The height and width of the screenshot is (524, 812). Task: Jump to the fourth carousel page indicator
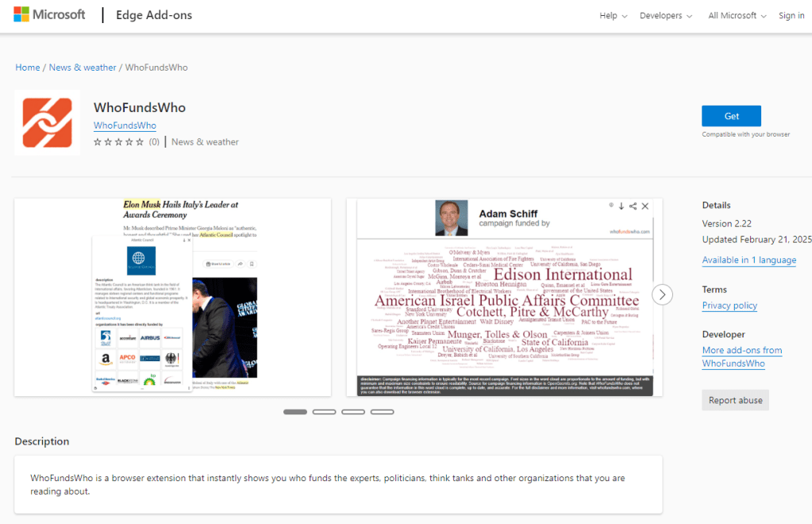(x=382, y=412)
